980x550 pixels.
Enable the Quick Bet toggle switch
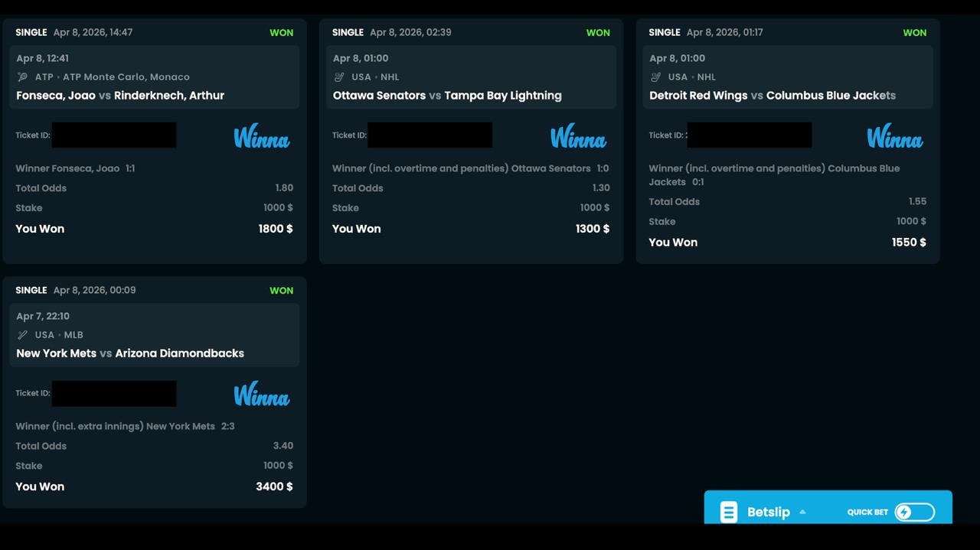pos(915,512)
